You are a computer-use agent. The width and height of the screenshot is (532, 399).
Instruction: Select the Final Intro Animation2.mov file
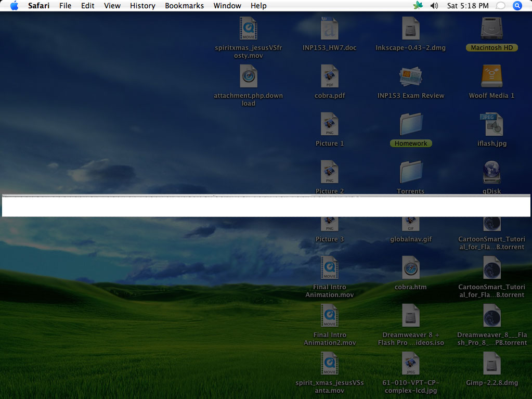pos(330,316)
